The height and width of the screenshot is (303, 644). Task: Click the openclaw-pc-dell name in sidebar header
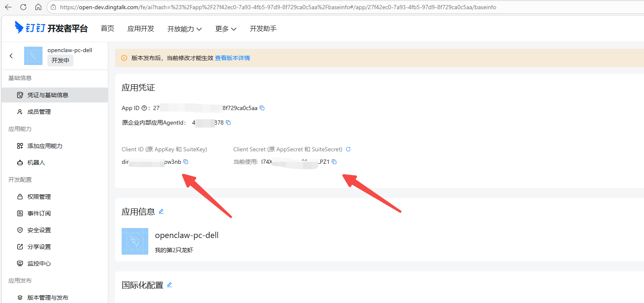coord(70,50)
